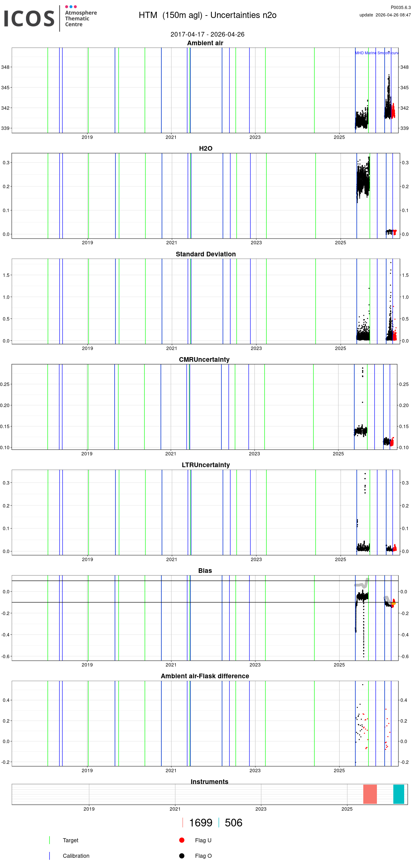Select the teal instrument block in Instruments
This screenshot has height=868, width=415.
tap(398, 794)
